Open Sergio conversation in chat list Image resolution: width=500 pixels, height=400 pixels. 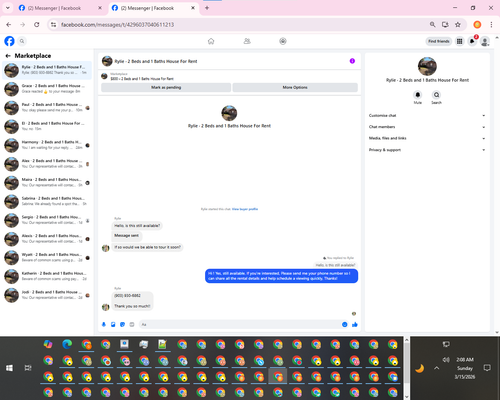click(x=47, y=220)
